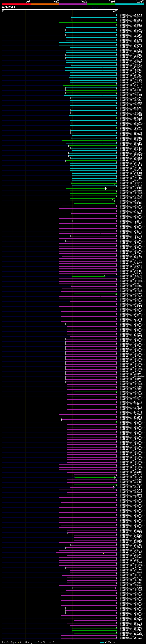Image resolution: width=146 pixels, height=644 pixels.
Task: Open hit UniRef100_Q0DWZ1
Action: [131, 198]
